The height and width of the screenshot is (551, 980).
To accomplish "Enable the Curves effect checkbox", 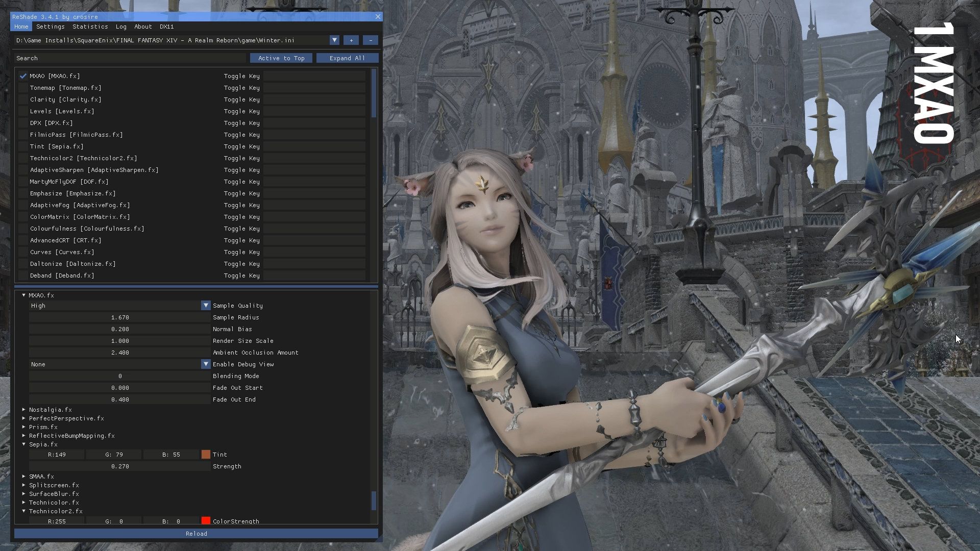I will click(x=23, y=252).
